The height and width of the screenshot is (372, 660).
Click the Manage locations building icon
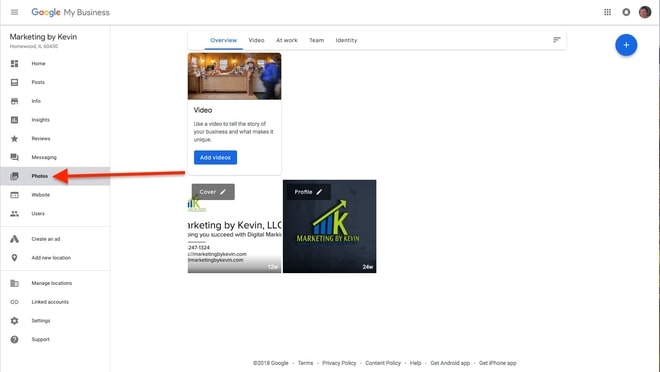(x=14, y=283)
